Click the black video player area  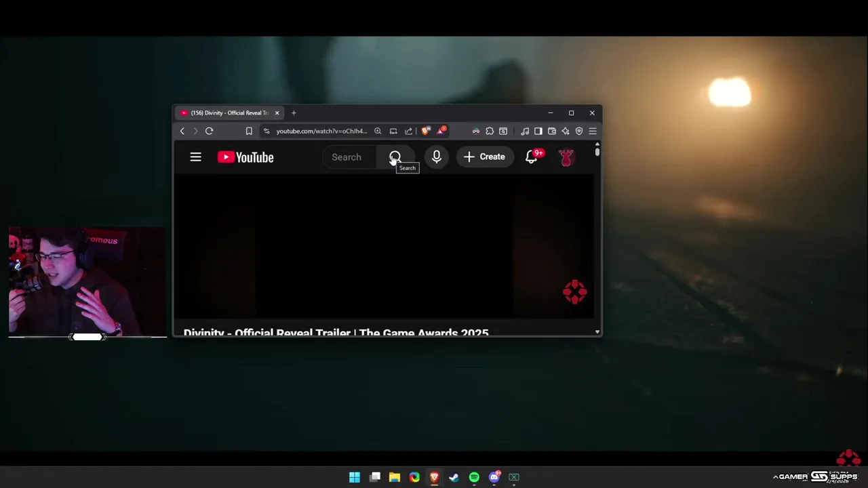(384, 247)
